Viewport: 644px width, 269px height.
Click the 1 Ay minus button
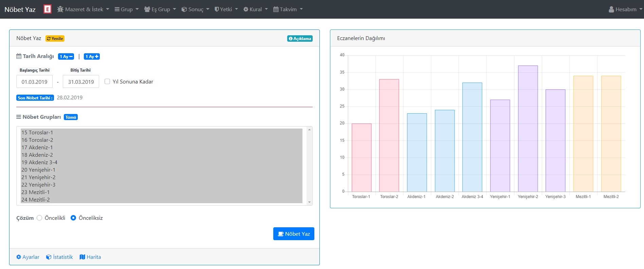point(66,57)
